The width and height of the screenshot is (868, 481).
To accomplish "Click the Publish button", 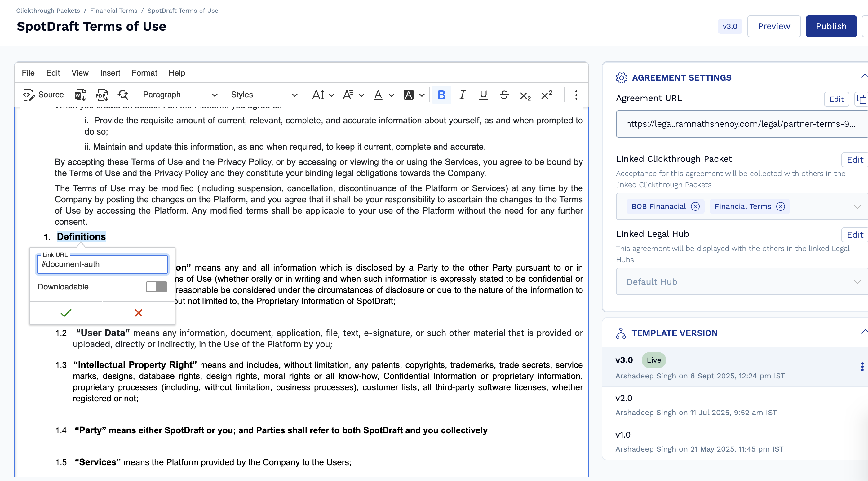I will [x=831, y=26].
